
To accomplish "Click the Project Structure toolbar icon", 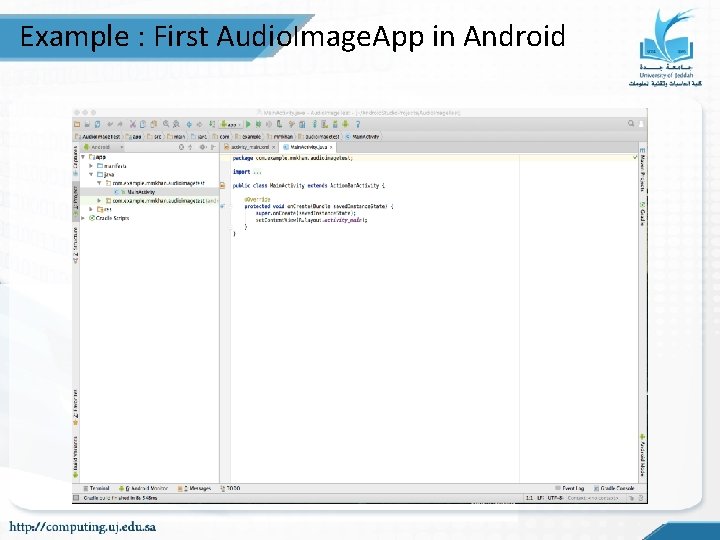I will [302, 124].
